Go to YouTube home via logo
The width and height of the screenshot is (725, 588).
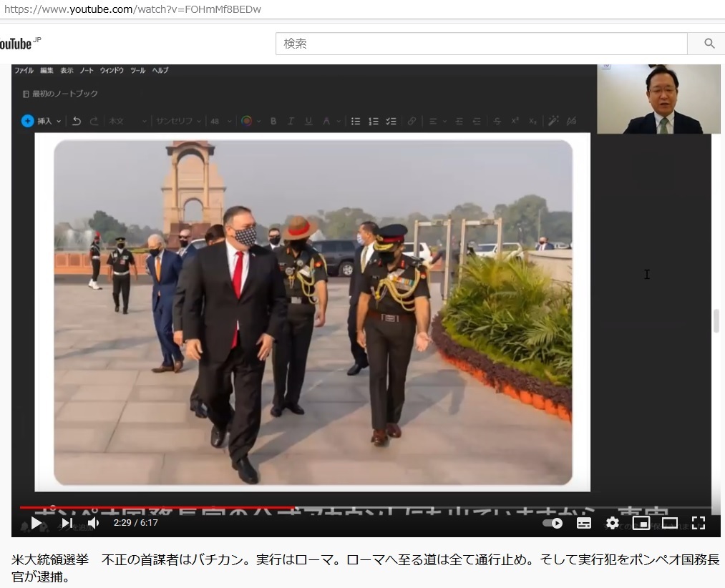[20, 44]
